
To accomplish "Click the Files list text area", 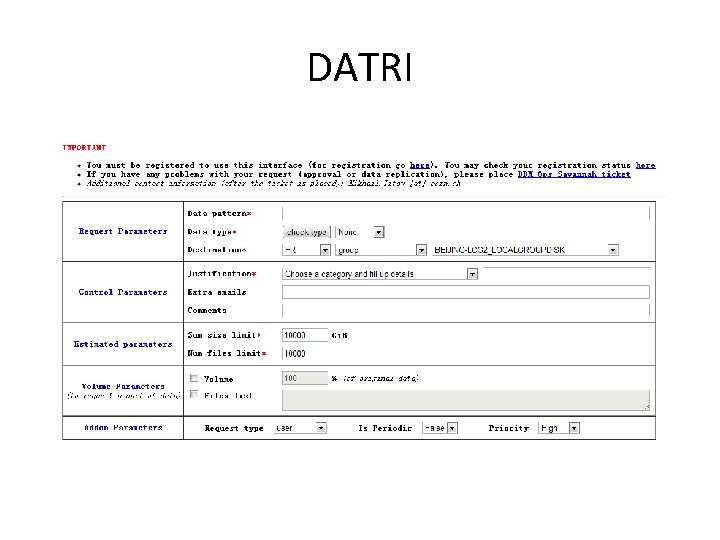I will coord(466,400).
